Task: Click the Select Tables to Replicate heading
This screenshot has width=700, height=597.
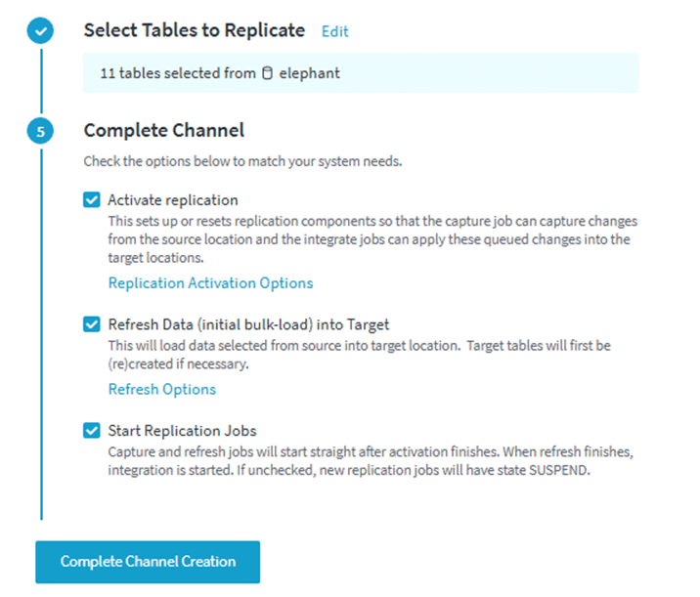Action: click(x=195, y=30)
